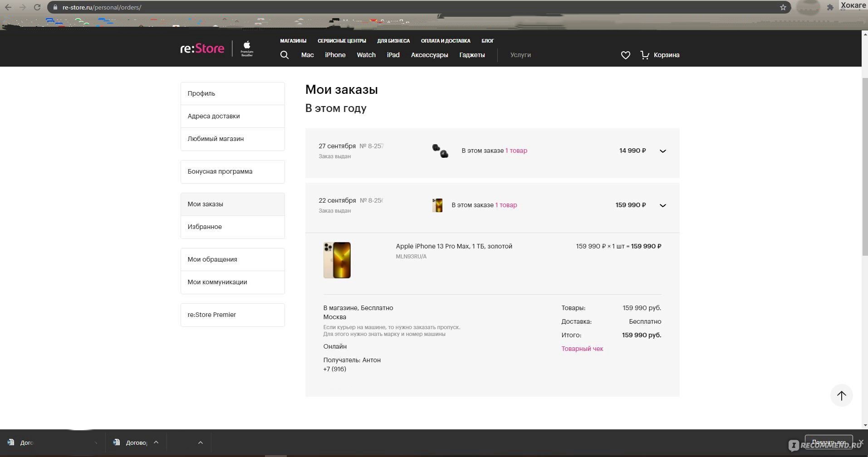This screenshot has height=457, width=868.
Task: Click the browser address bar
Action: click(408, 7)
